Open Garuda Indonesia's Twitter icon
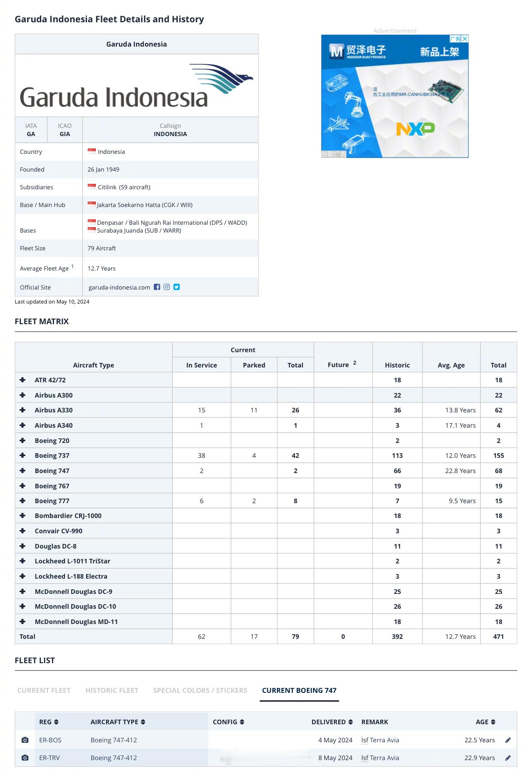532x770 pixels. (177, 287)
